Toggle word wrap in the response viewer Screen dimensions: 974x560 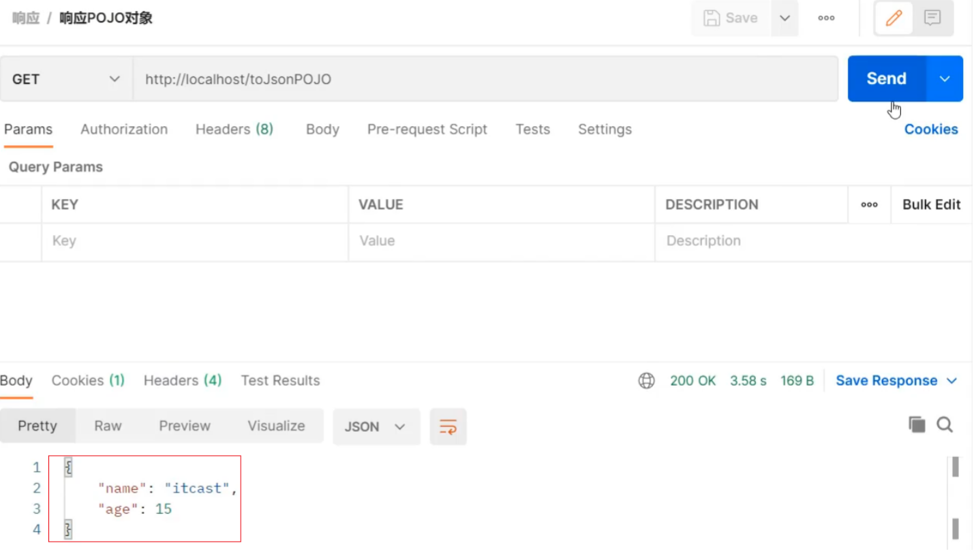[x=448, y=426]
